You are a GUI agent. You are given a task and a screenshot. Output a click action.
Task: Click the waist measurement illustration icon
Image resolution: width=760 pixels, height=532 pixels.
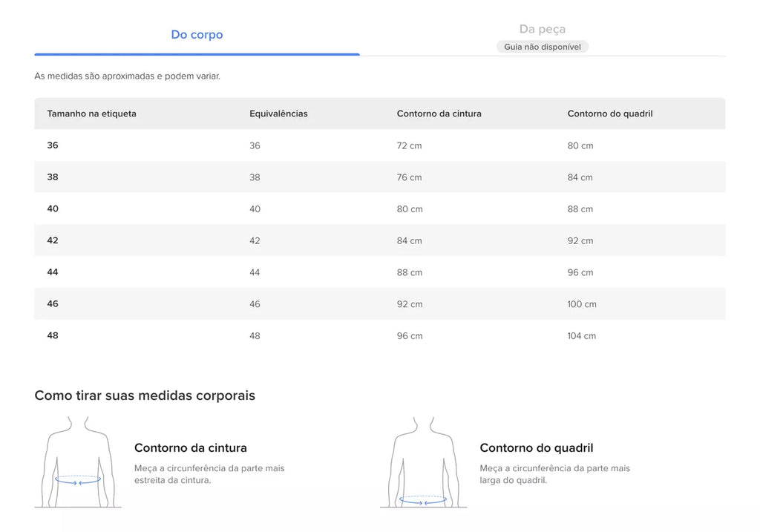[78, 462]
